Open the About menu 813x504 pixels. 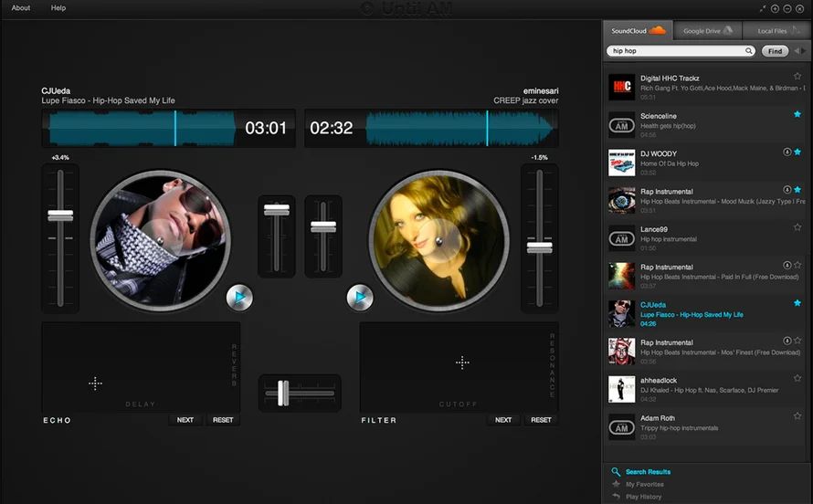coord(21,8)
